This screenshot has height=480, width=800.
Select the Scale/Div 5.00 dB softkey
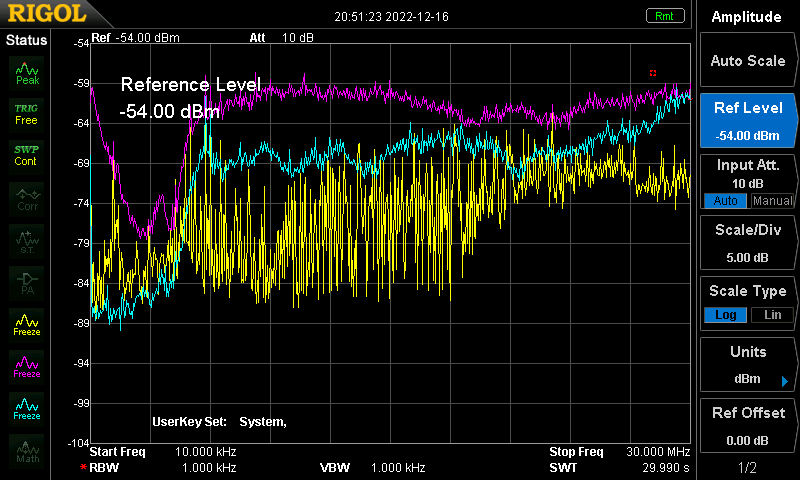pyautogui.click(x=747, y=243)
